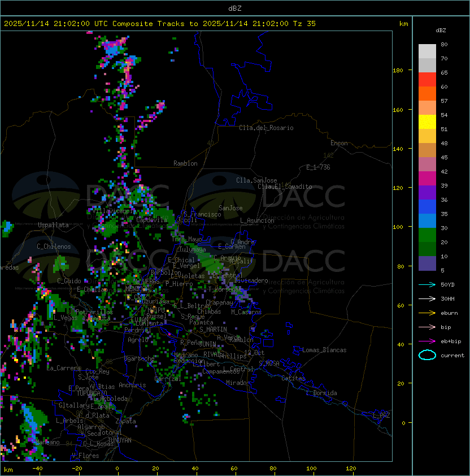
Task: Click the white 30HM track arrow
Action: click(x=427, y=299)
